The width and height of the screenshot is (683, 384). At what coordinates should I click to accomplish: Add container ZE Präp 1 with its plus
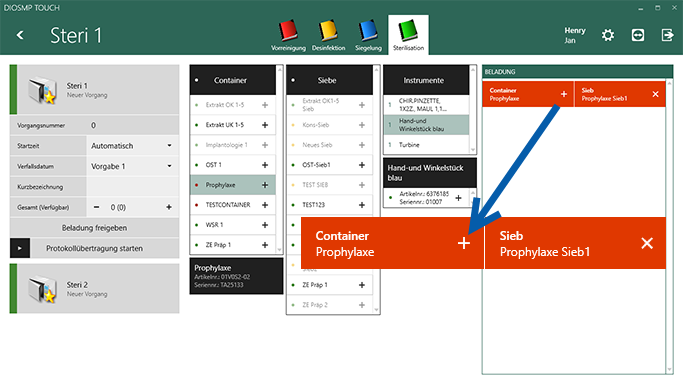(265, 245)
